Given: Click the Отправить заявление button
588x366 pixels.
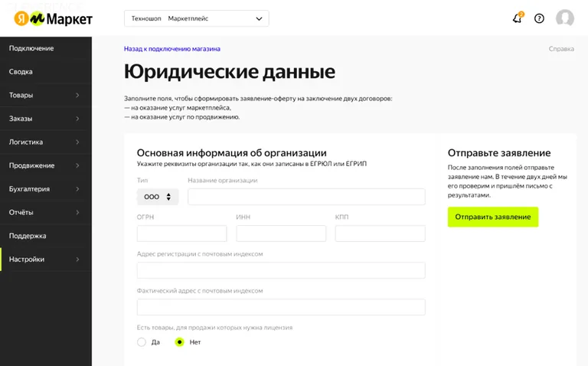Looking at the screenshot, I should pyautogui.click(x=493, y=217).
